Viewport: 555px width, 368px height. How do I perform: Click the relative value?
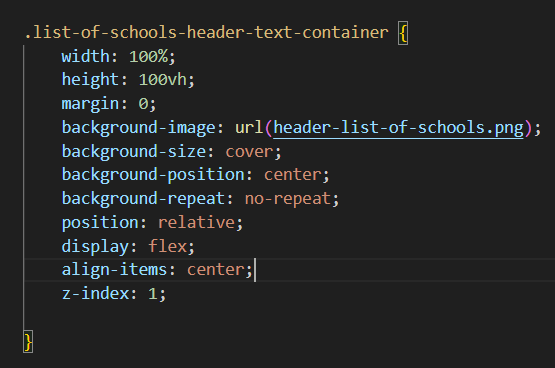click(196, 223)
